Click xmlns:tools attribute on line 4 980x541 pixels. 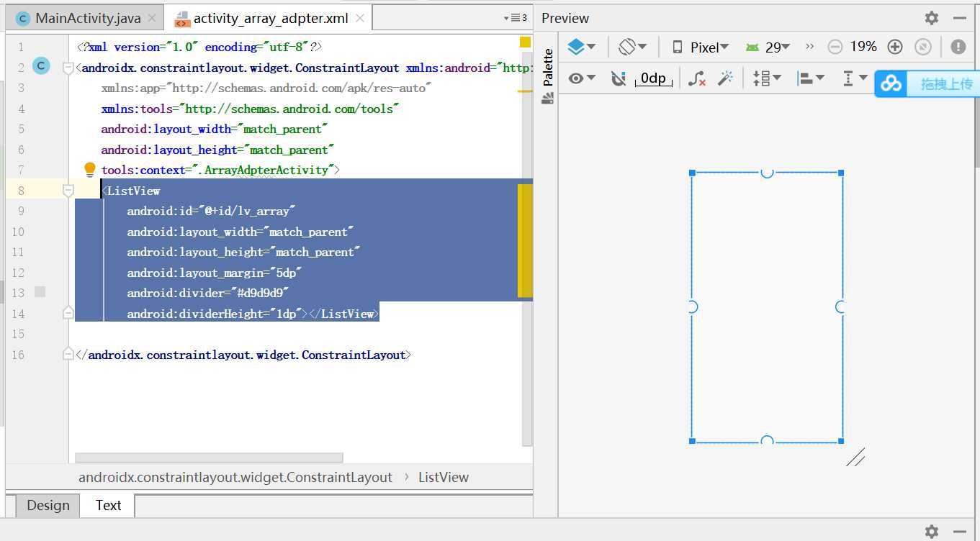(250, 109)
